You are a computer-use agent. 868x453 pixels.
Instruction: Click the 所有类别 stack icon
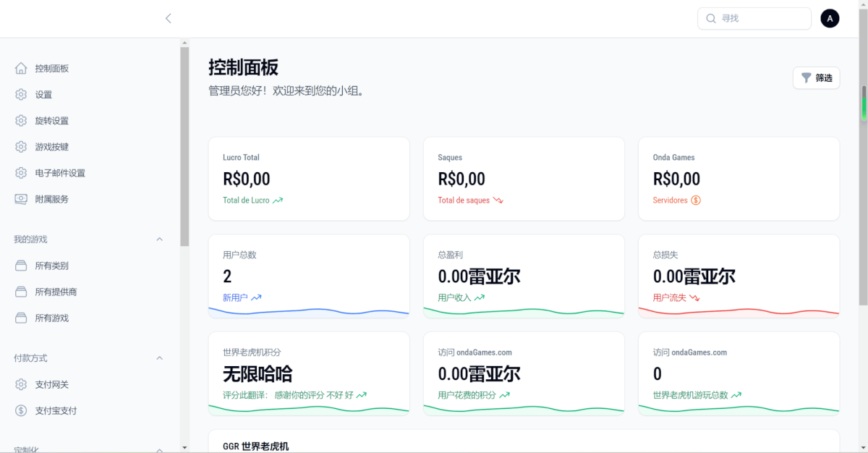(21, 266)
